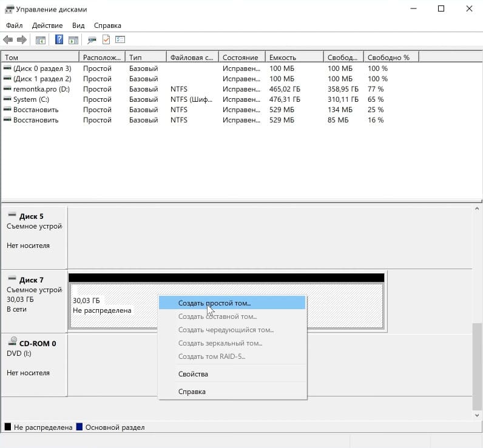Click volume icon of (Диск 0 раздел 3)
This screenshot has height=448, width=483.
pos(7,68)
